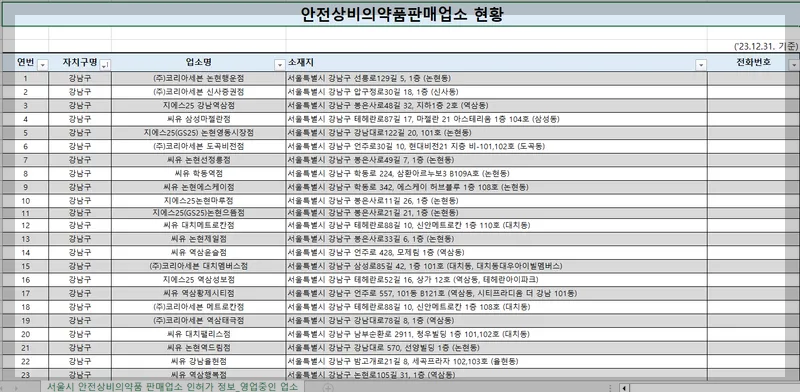Select address 학동로 342, 에스케이 허브블루
Screen dimensions: 800x392
click(x=496, y=187)
